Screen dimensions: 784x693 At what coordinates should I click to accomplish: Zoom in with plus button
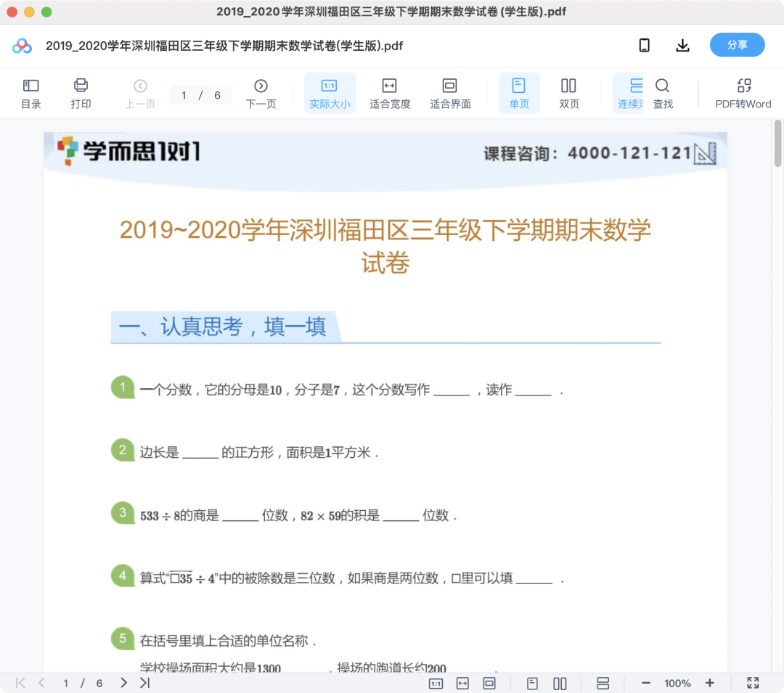tap(709, 683)
